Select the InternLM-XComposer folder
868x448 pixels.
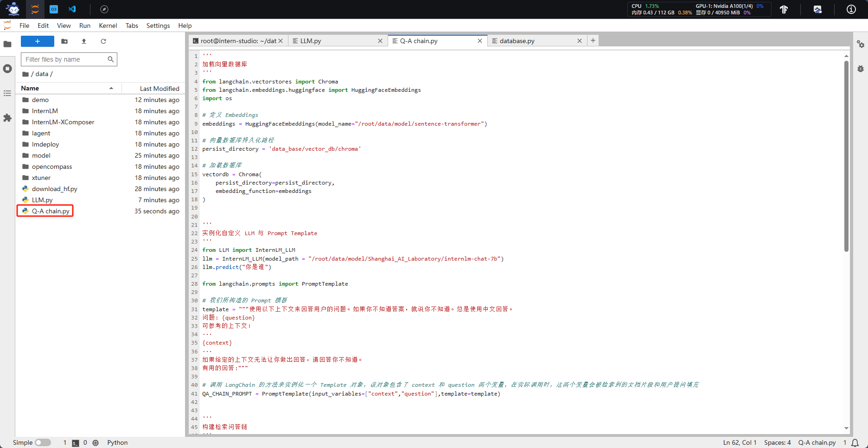(x=101, y=122)
